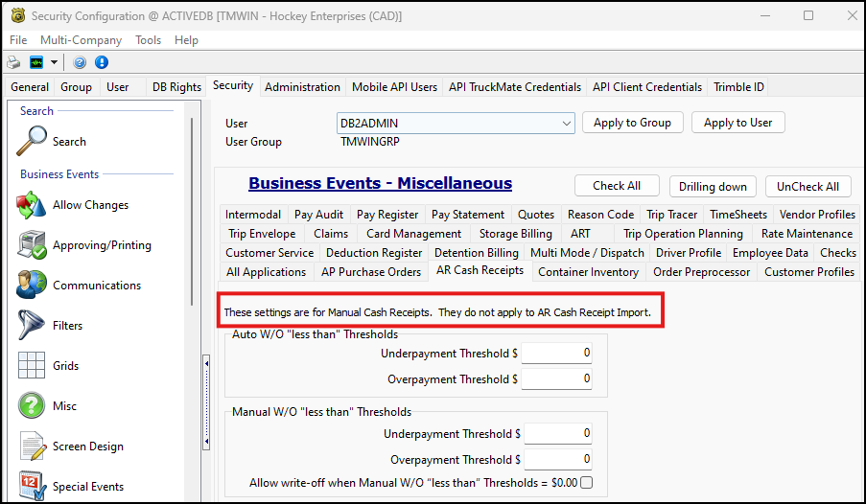Switch to the Administration tab

pos(302,87)
